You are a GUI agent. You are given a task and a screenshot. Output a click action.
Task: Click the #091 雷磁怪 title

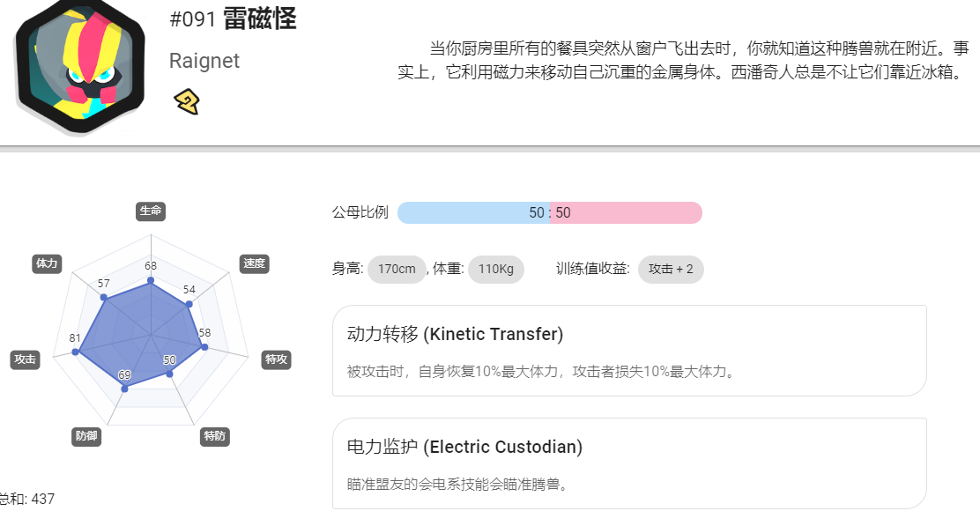point(233,19)
